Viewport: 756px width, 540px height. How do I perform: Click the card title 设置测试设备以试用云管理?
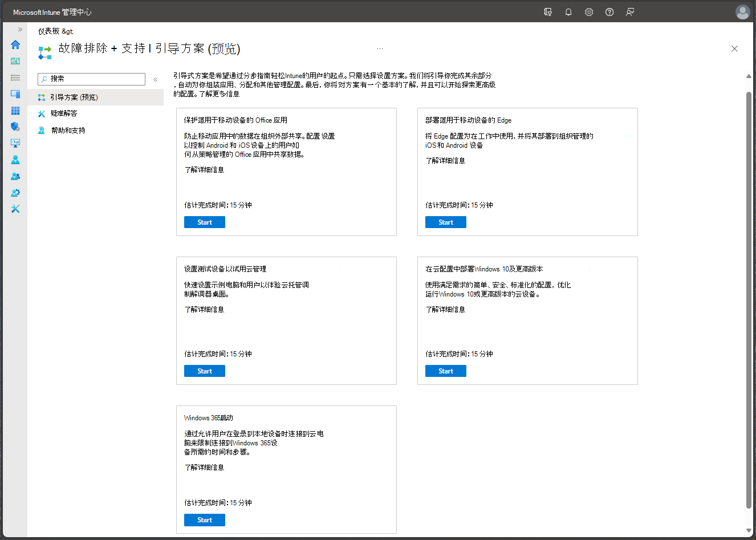pos(225,269)
